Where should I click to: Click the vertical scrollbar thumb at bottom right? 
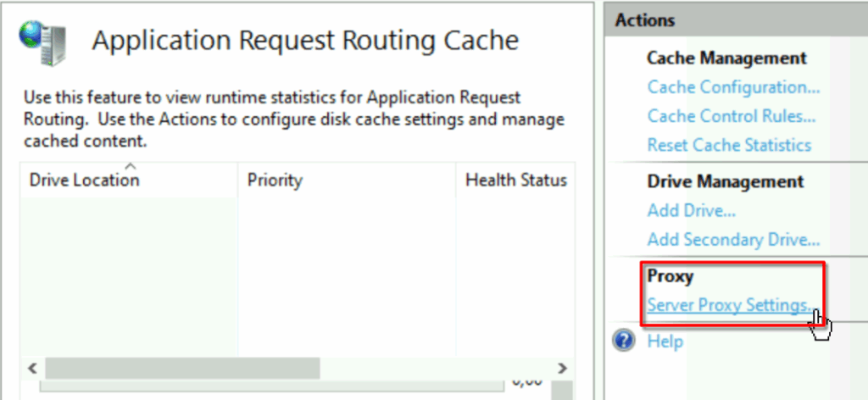point(564,390)
